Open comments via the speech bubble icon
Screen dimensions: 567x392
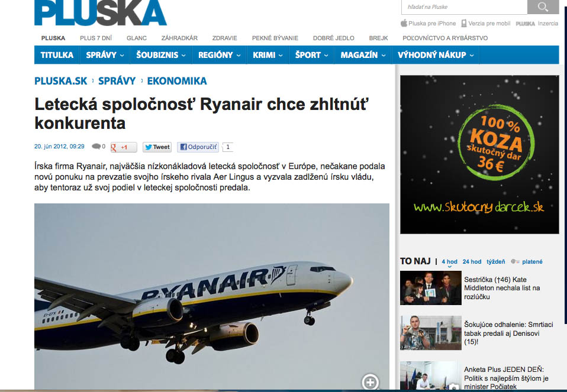point(96,146)
